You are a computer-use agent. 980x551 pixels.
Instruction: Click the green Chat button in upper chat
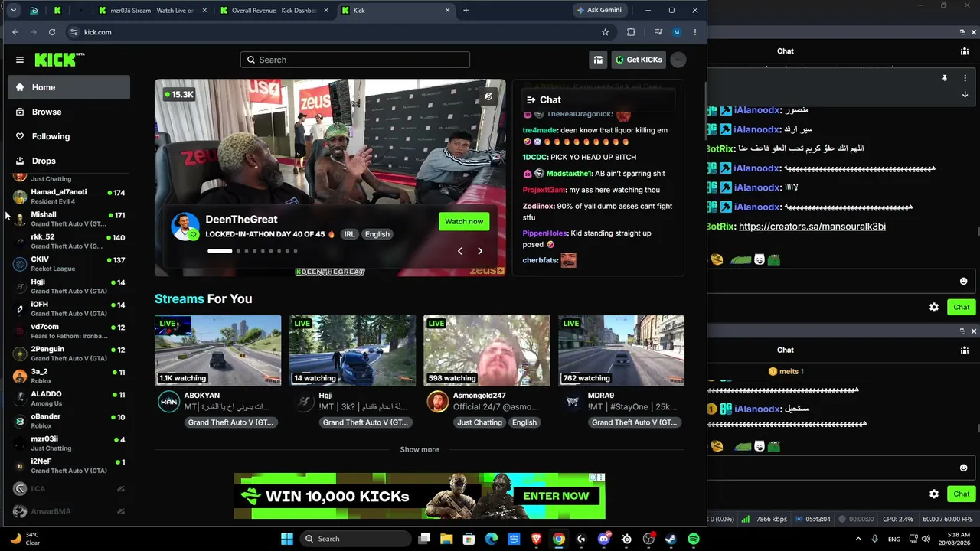(x=962, y=307)
